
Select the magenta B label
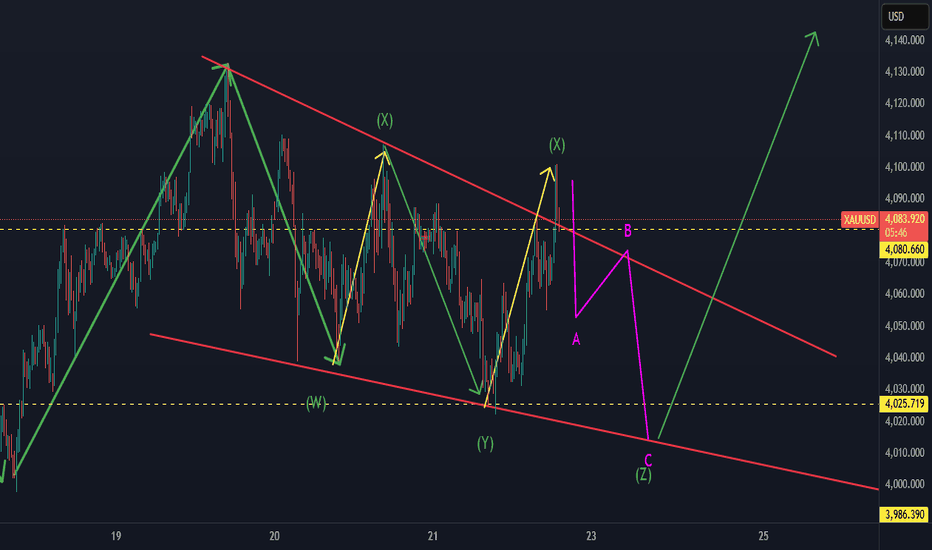point(628,231)
